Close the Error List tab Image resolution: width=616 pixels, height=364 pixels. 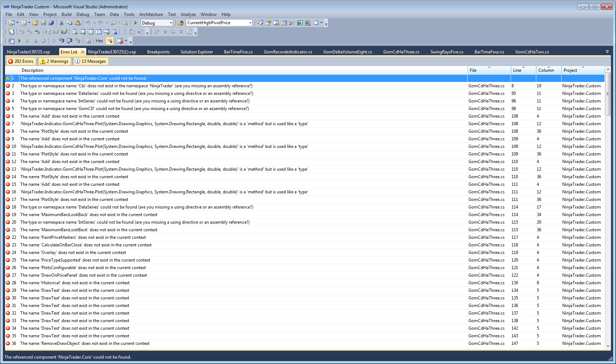coord(83,52)
